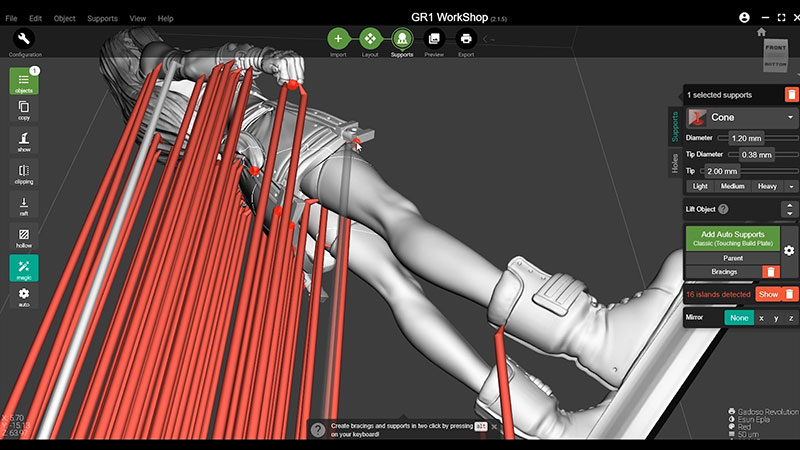Screen dimensions: 800x450
Task: Click the Add Auto Supports button
Action: [733, 238]
